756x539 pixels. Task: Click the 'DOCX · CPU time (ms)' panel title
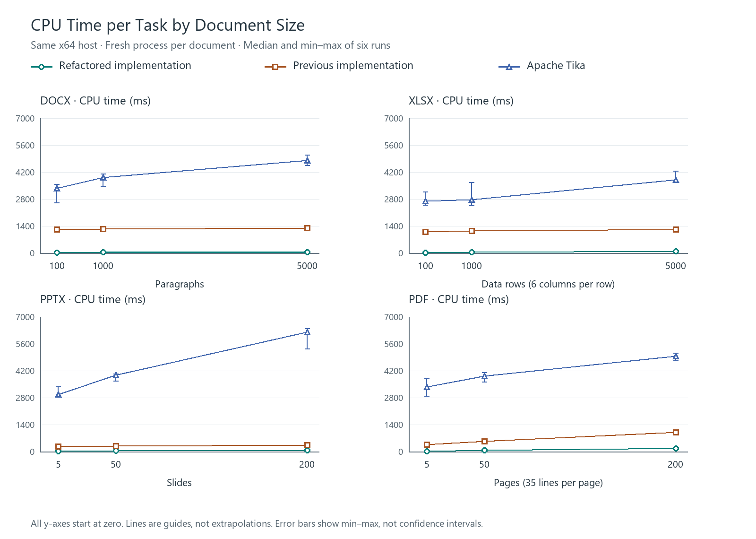[95, 101]
